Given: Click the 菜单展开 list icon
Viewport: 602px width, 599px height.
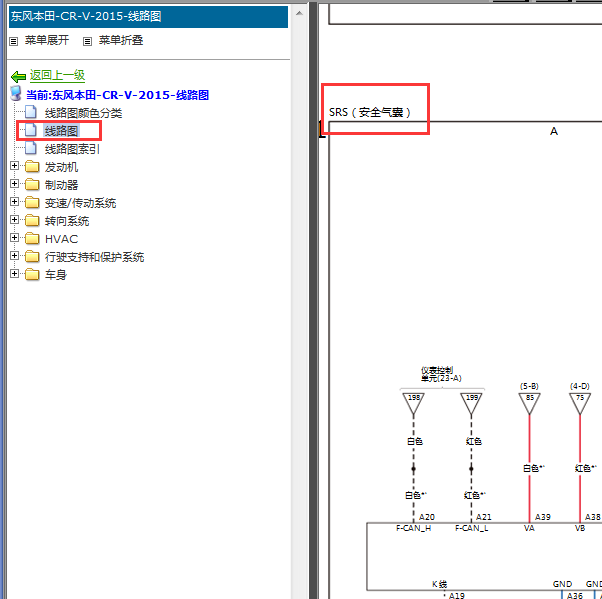Looking at the screenshot, I should coord(13,41).
